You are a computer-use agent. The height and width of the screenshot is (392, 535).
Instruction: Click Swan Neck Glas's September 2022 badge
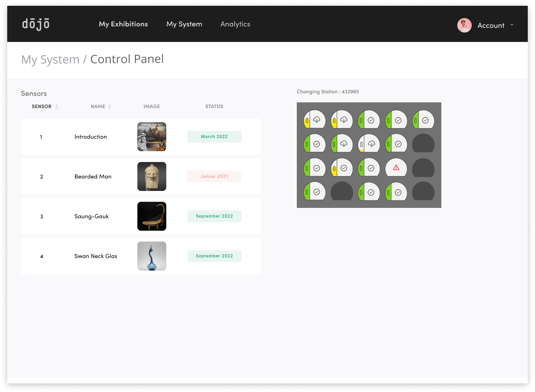pos(214,256)
